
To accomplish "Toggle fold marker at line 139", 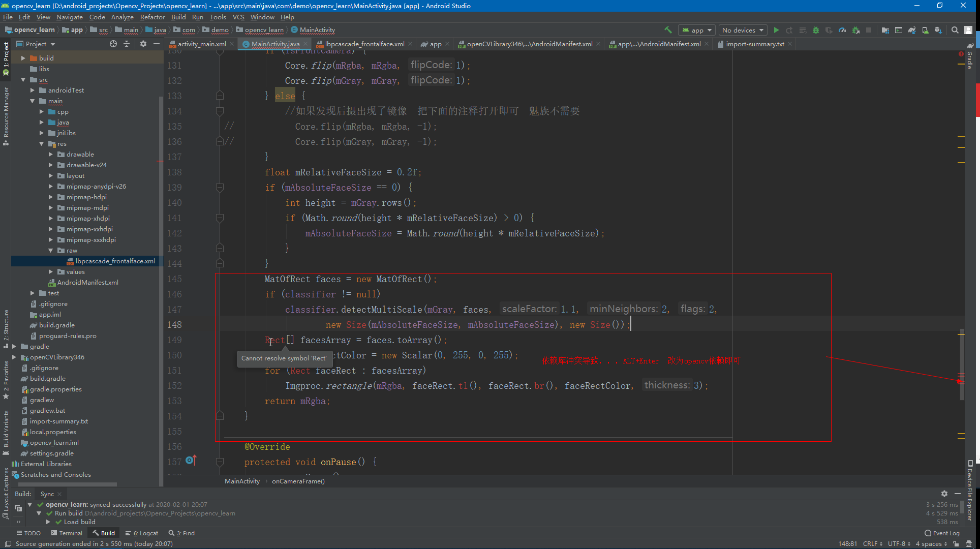I will pos(220,188).
